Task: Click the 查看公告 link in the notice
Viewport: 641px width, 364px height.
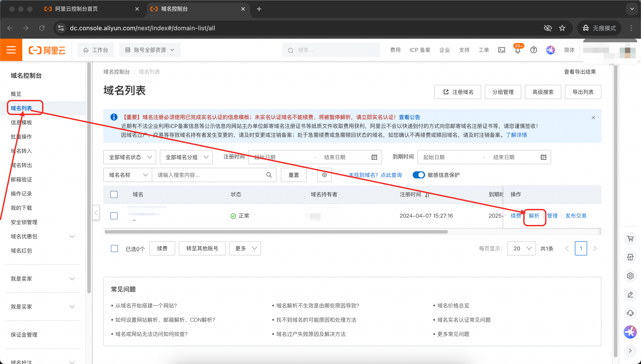Action: [409, 117]
